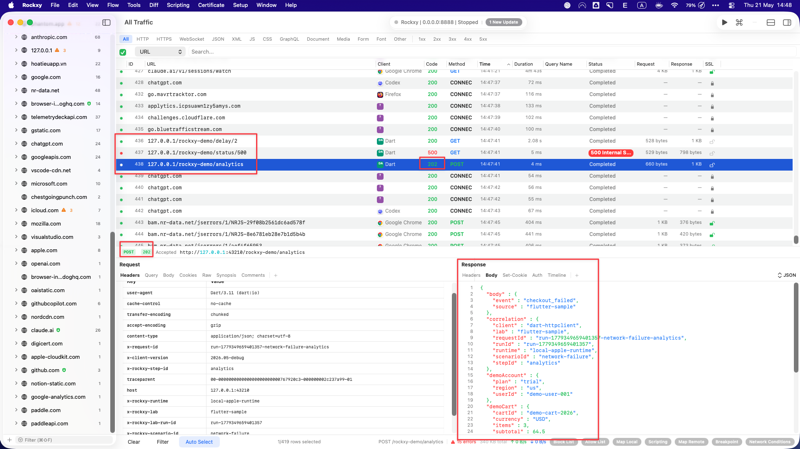Switch to Response Headers tab
The height and width of the screenshot is (449, 800).
coord(471,275)
